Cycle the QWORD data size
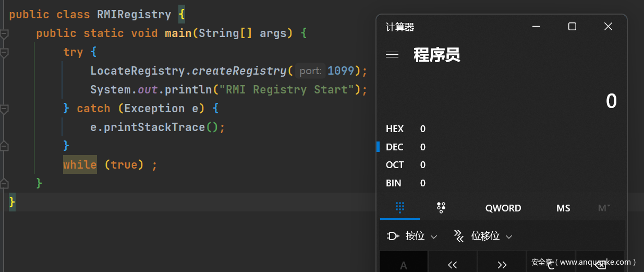The image size is (644, 272). coord(503,208)
